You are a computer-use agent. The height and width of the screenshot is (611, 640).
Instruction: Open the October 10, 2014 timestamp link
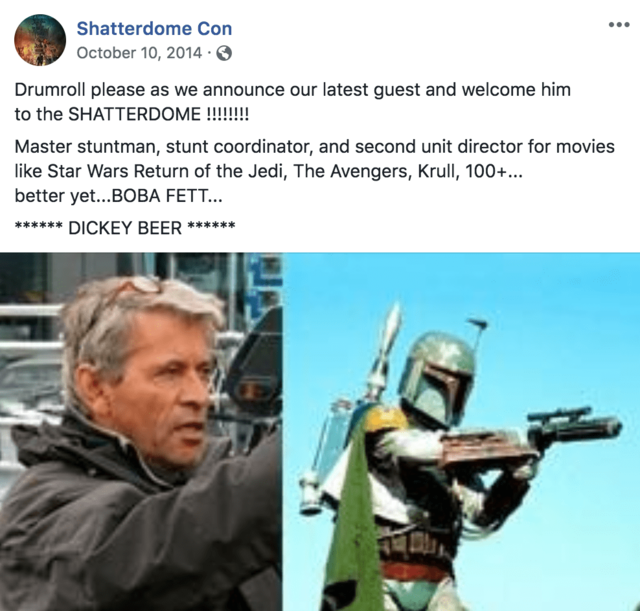pyautogui.click(x=139, y=53)
